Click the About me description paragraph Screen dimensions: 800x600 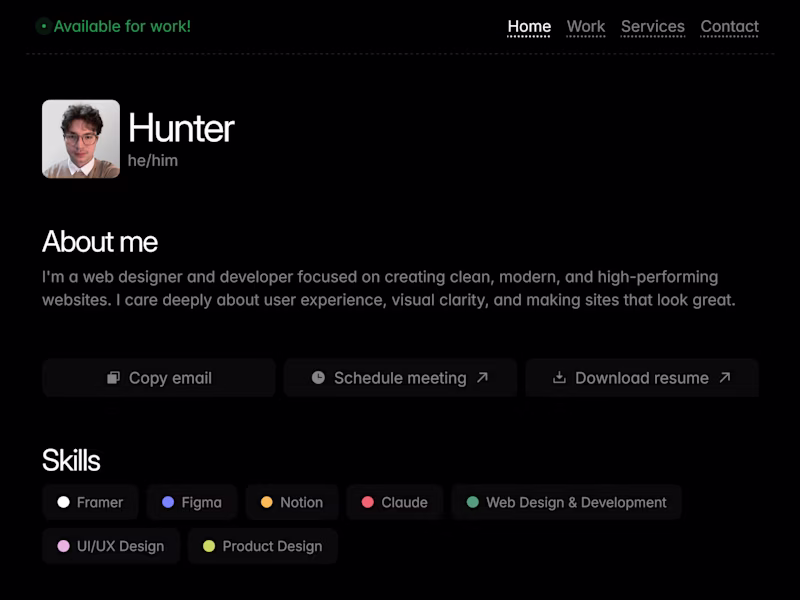389,288
